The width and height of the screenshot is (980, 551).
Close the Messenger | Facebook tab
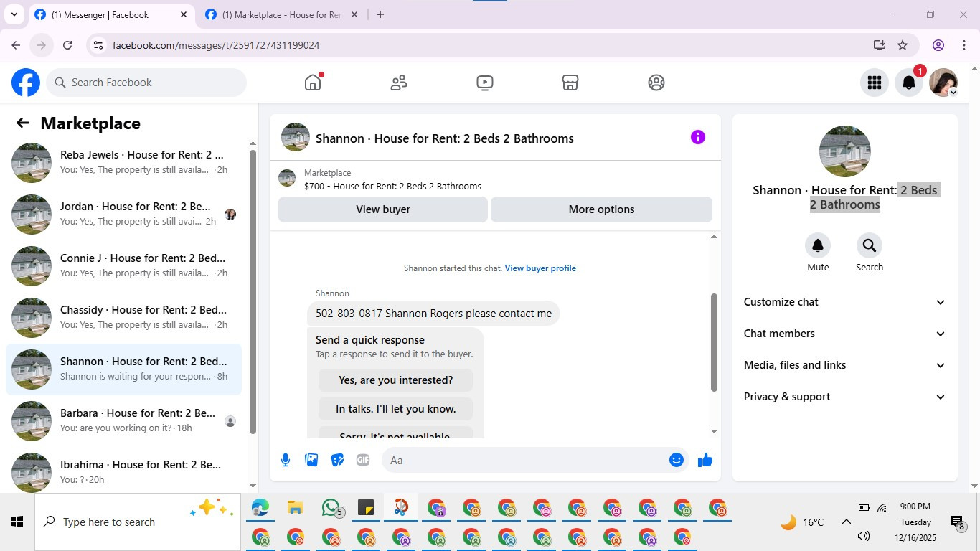pyautogui.click(x=184, y=14)
